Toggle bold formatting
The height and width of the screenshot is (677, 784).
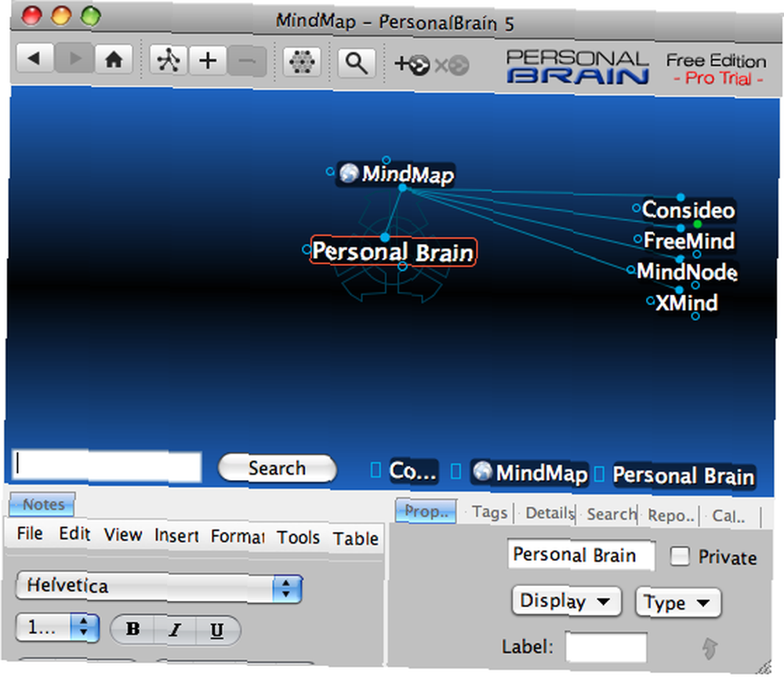132,629
